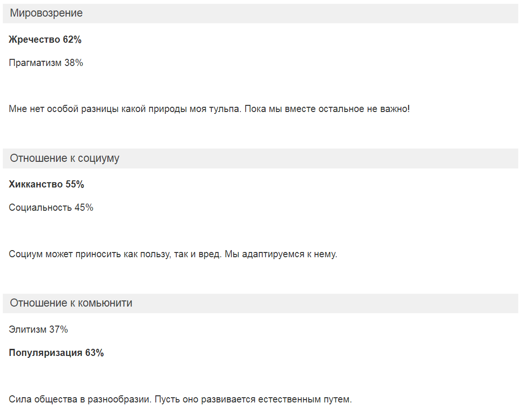Click the sentence about тульпа nature
The height and width of the screenshot is (420, 523).
[209, 109]
